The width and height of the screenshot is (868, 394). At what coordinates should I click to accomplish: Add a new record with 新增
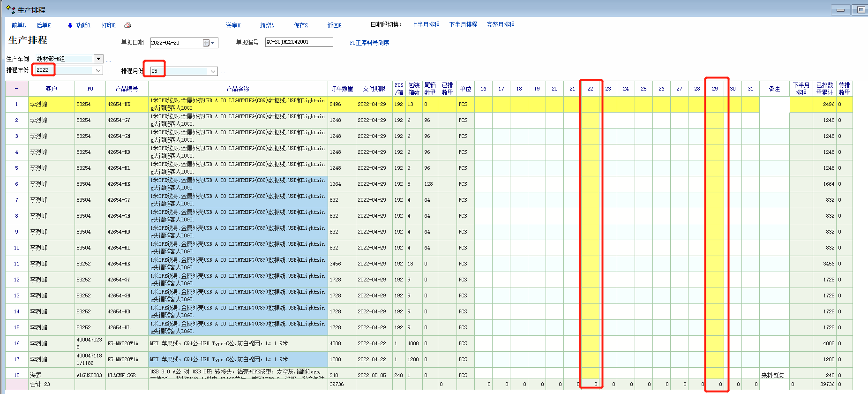(267, 25)
